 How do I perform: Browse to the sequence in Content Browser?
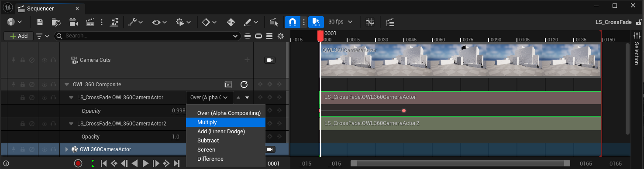(x=56, y=22)
